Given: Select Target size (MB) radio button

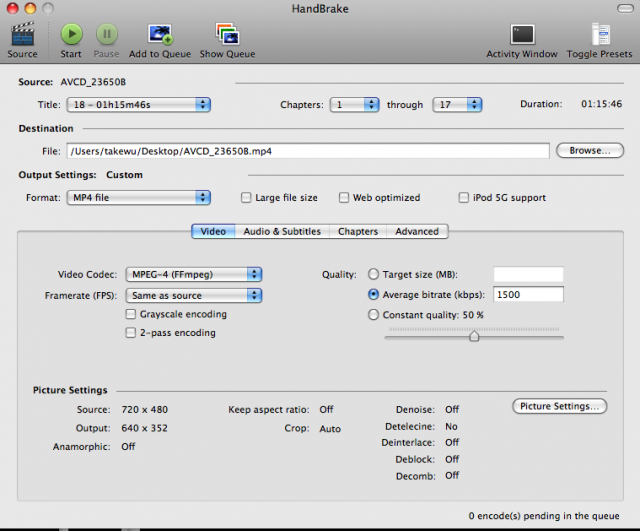Looking at the screenshot, I should (x=373, y=274).
